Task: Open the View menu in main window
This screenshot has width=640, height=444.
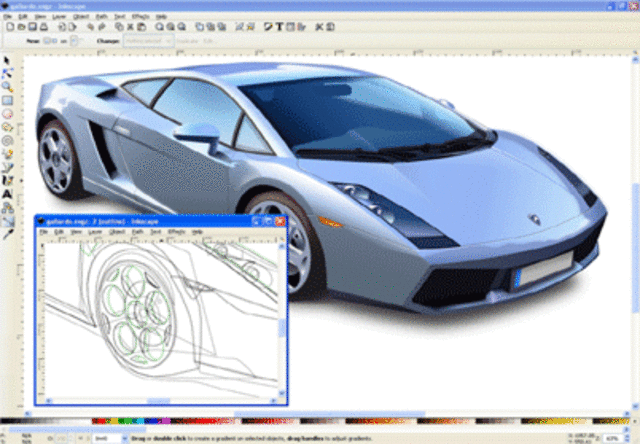Action: coord(40,16)
